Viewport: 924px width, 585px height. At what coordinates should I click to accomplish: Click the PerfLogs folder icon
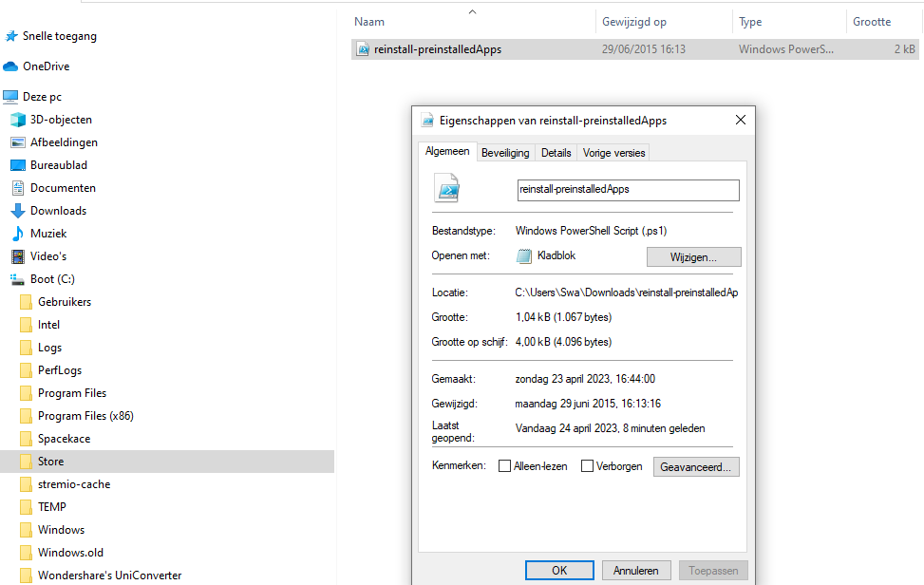click(26, 370)
